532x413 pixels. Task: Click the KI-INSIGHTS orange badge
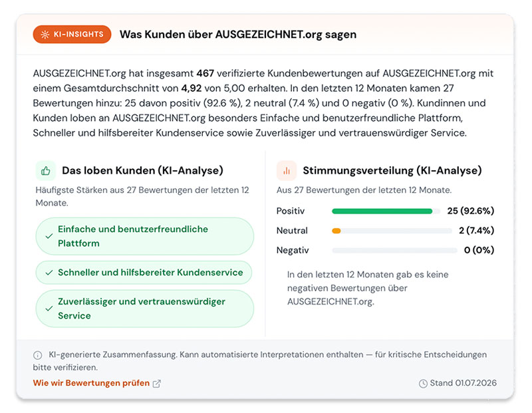tap(72, 35)
